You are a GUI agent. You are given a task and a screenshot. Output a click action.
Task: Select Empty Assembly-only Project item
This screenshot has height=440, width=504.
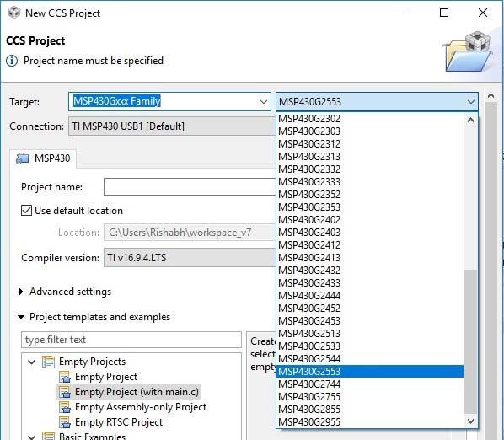(x=141, y=407)
